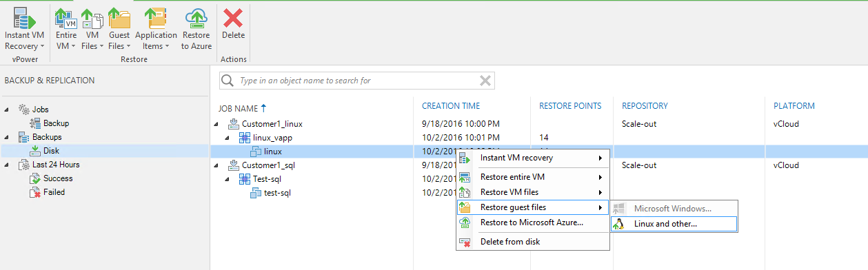Click Backup job icon under Jobs
Screen dimensions: 868x270
(34, 123)
